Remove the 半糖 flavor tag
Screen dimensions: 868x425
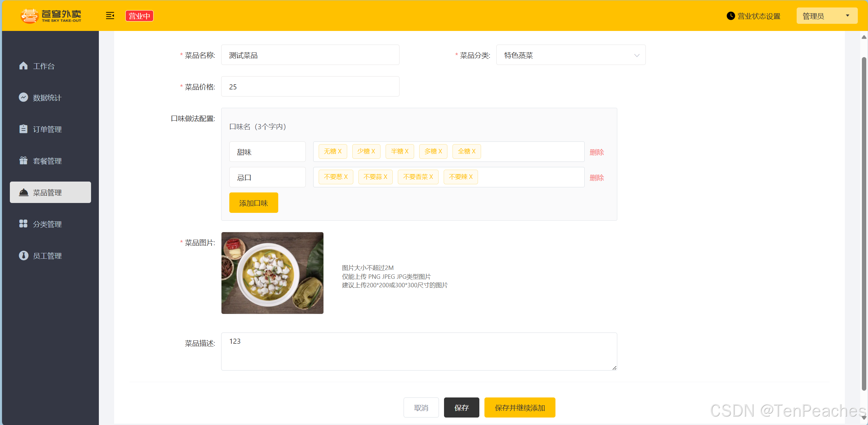tap(407, 151)
